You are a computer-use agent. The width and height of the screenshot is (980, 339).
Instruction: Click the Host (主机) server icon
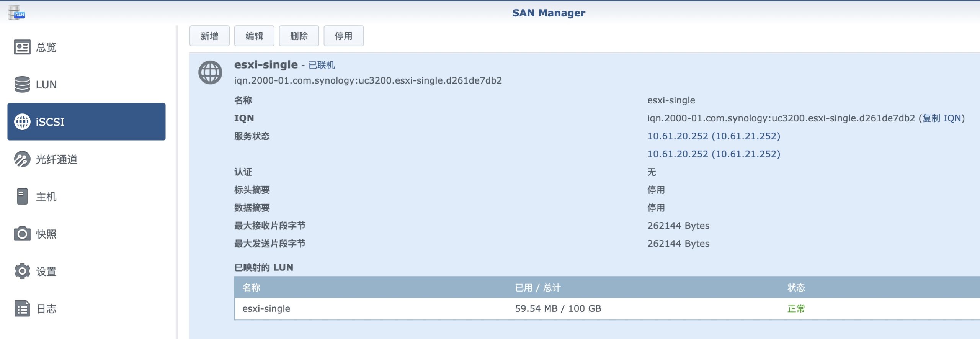coord(22,197)
